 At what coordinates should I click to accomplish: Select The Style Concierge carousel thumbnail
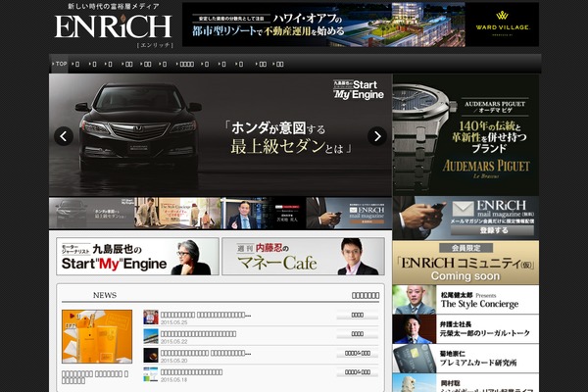click(x=177, y=213)
